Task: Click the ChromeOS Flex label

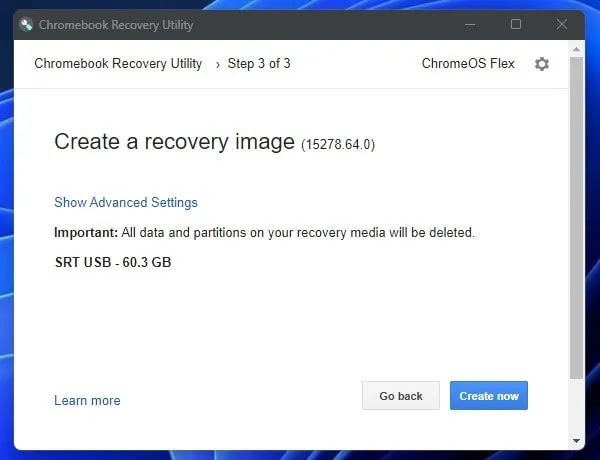Action: (468, 64)
